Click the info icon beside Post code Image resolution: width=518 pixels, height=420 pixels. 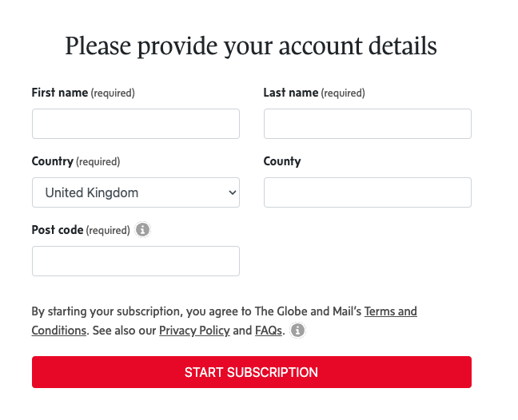tap(142, 230)
